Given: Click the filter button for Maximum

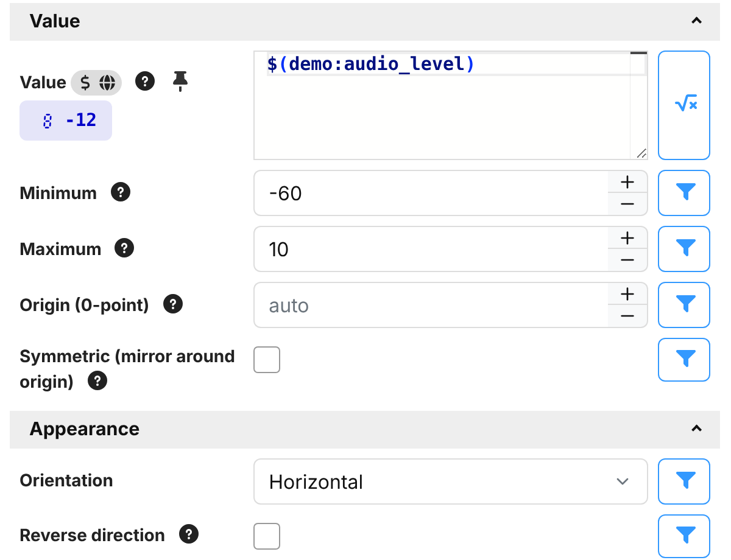Looking at the screenshot, I should [x=684, y=249].
